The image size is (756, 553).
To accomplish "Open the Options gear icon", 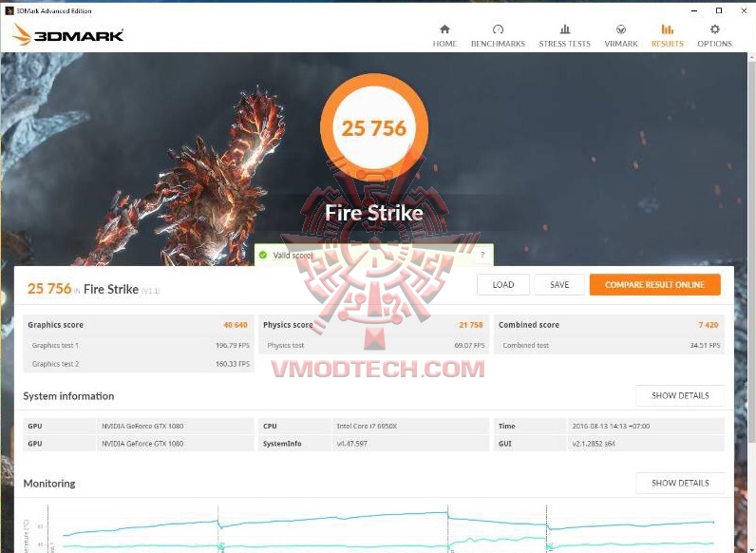I will [x=714, y=29].
